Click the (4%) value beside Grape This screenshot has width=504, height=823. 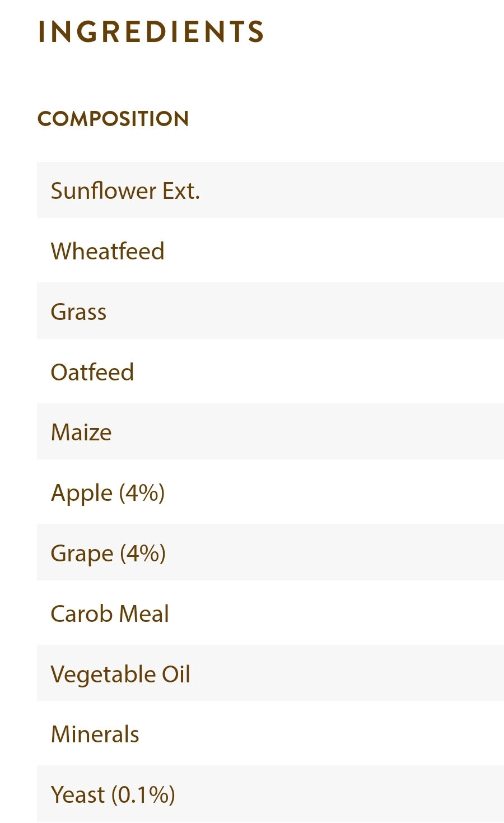pos(143,554)
